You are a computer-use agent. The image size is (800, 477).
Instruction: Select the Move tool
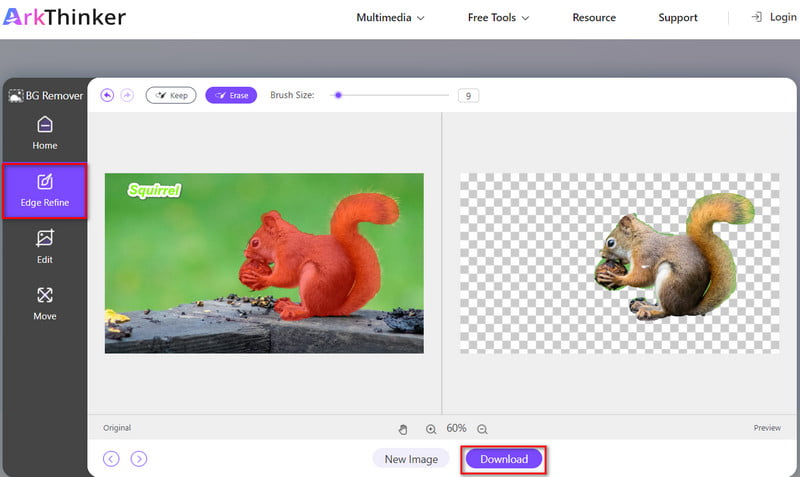[45, 304]
